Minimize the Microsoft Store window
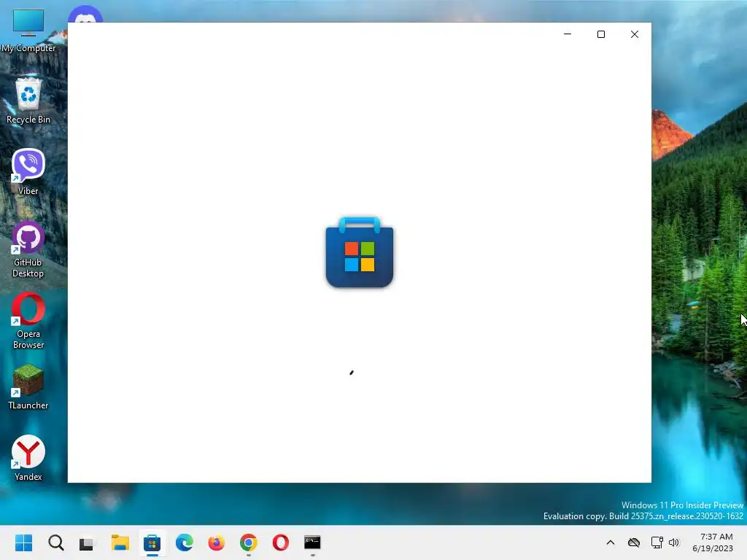This screenshot has height=560, width=747. pyautogui.click(x=568, y=34)
